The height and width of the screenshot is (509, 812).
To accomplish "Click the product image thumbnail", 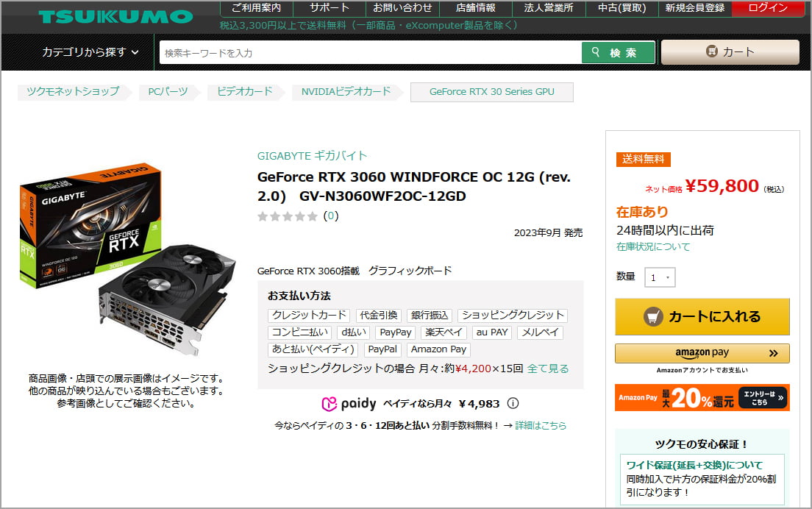I will 127,259.
